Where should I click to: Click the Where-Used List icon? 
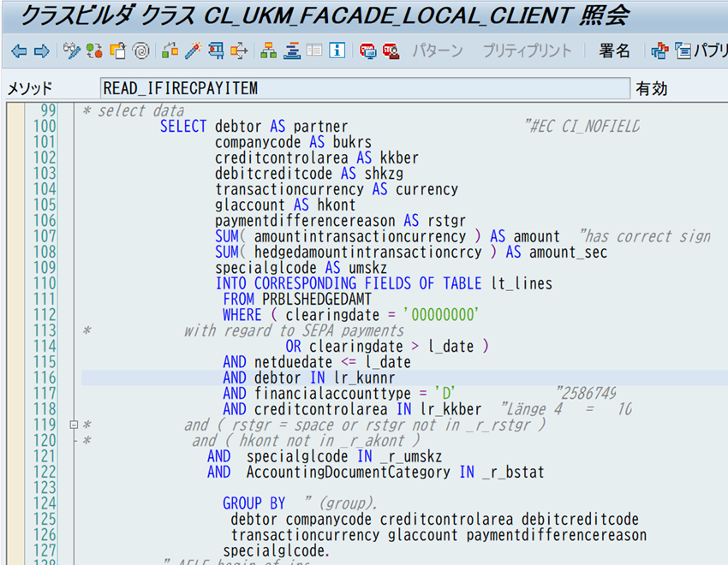[239, 51]
